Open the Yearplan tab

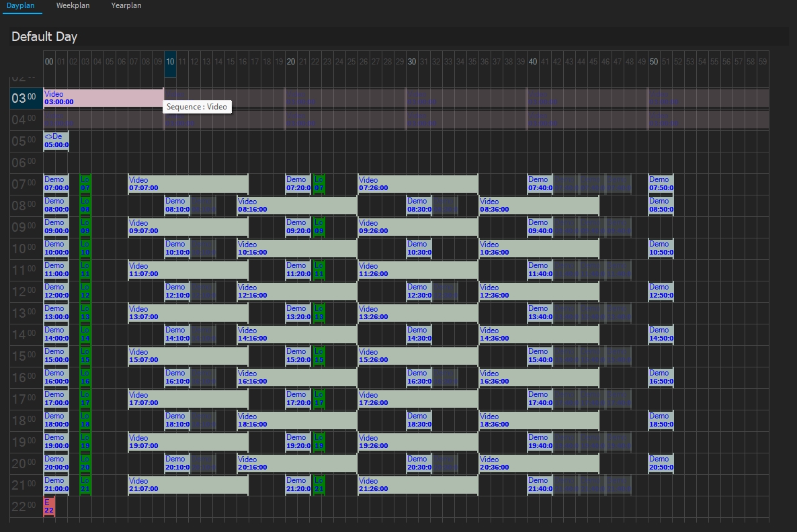coord(126,5)
